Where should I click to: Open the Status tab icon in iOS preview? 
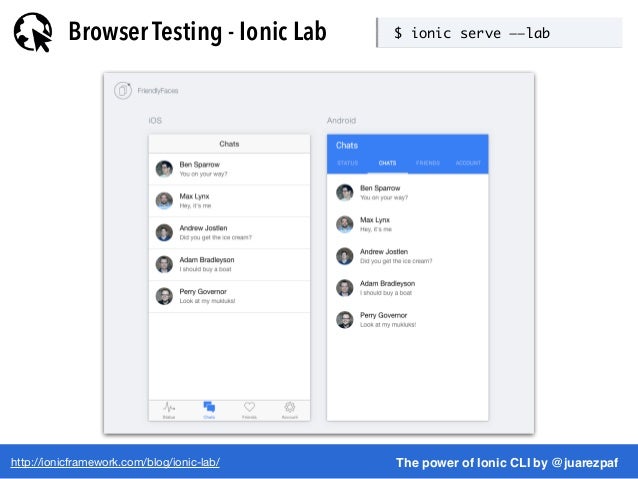click(169, 407)
